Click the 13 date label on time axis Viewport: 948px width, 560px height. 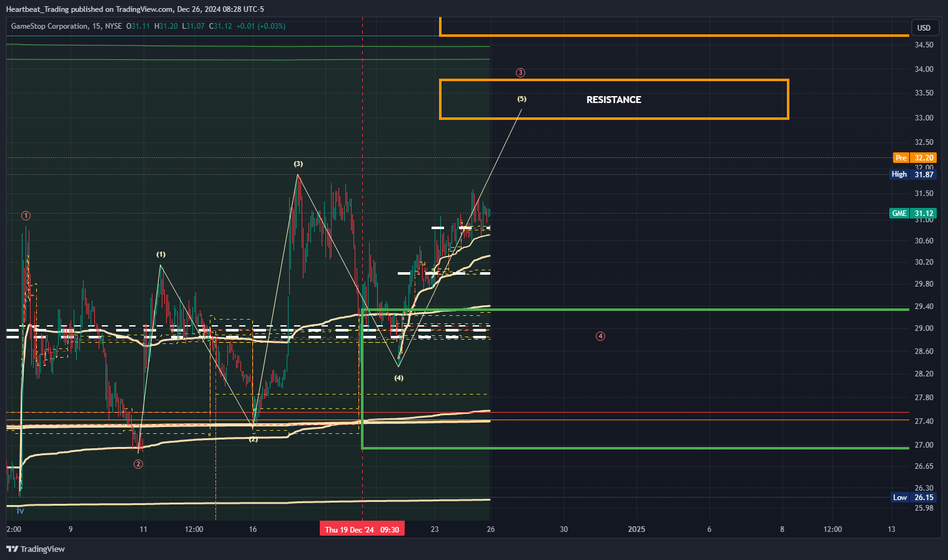click(x=891, y=529)
